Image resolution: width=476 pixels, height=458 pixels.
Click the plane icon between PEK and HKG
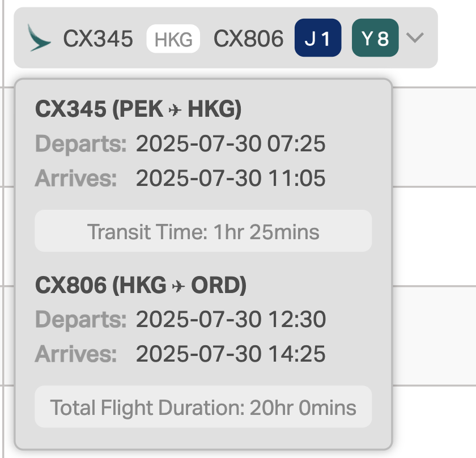[175, 109]
